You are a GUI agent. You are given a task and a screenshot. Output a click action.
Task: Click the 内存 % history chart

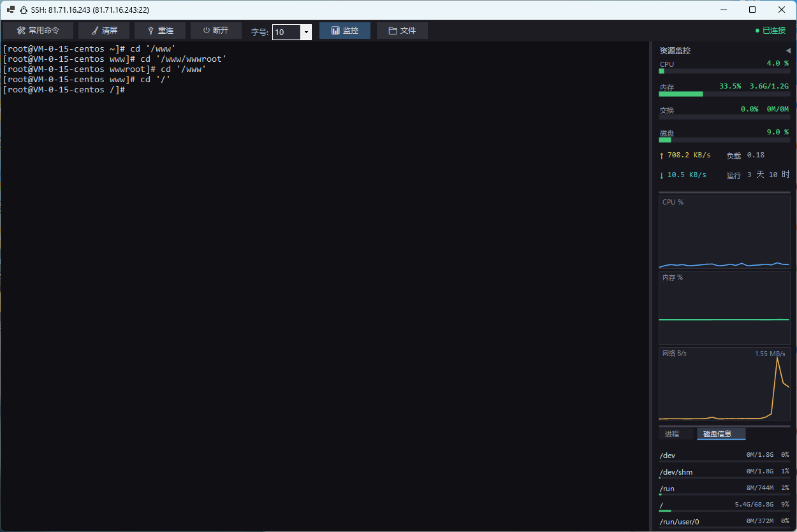point(724,308)
